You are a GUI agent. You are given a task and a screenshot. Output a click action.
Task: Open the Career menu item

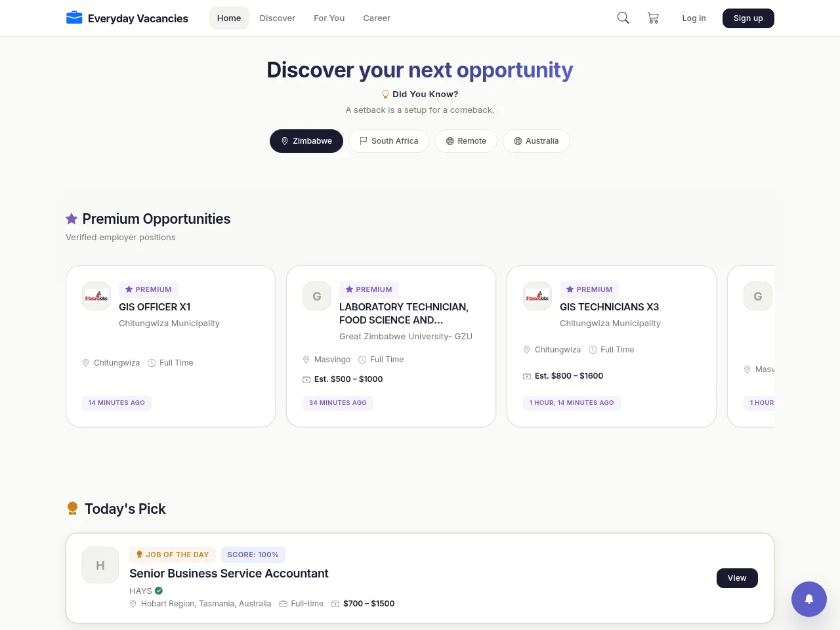pos(377,18)
